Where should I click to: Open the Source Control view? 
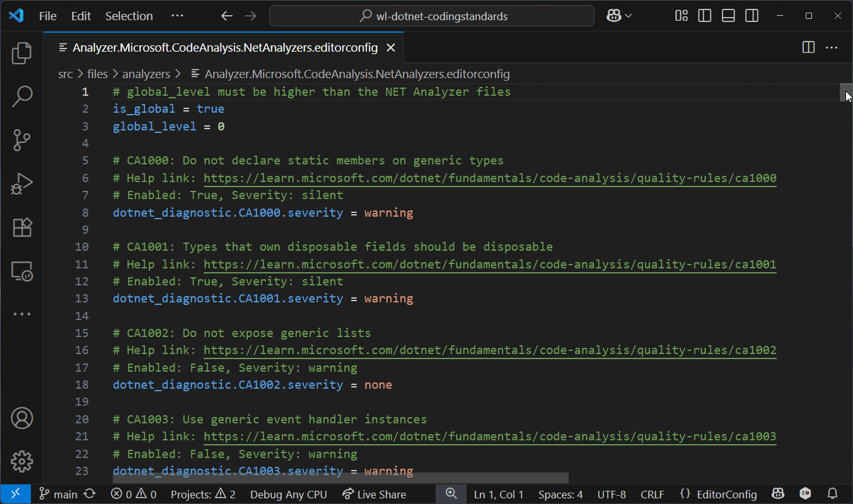pos(21,140)
